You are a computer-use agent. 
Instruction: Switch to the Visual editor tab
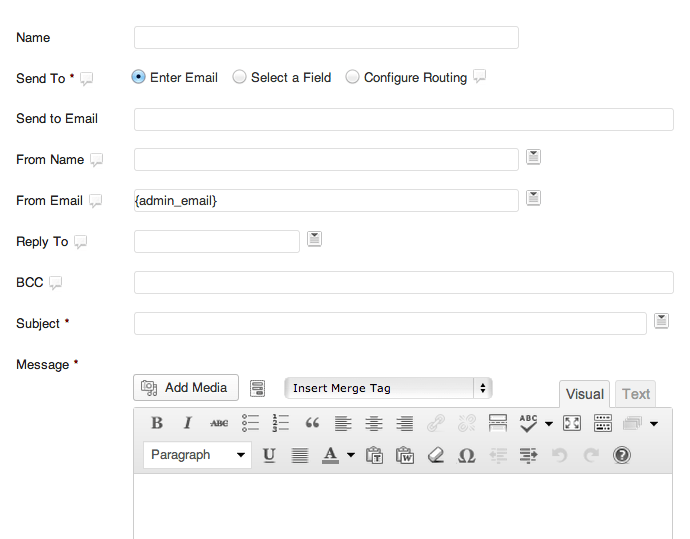tap(584, 394)
